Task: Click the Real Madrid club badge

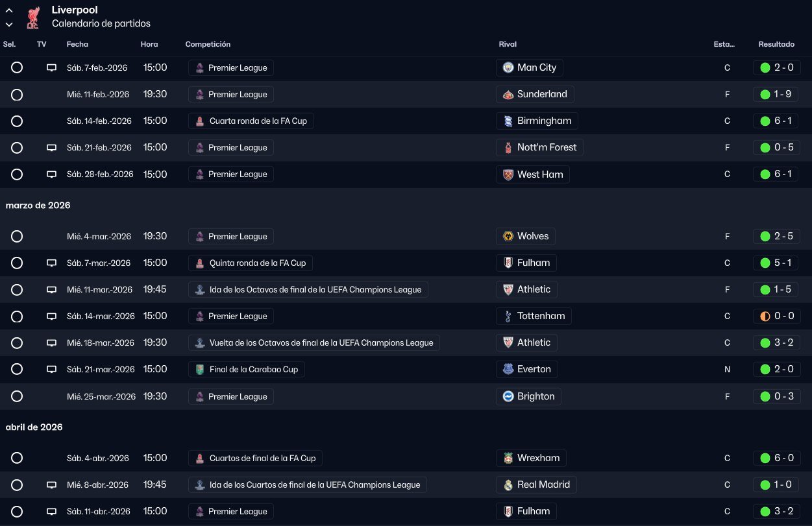Action: click(x=508, y=484)
